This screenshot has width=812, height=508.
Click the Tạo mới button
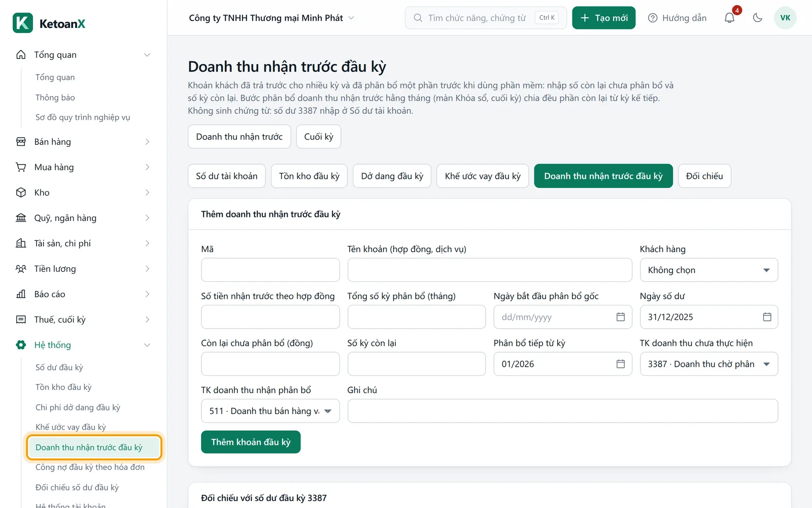pyautogui.click(x=604, y=18)
